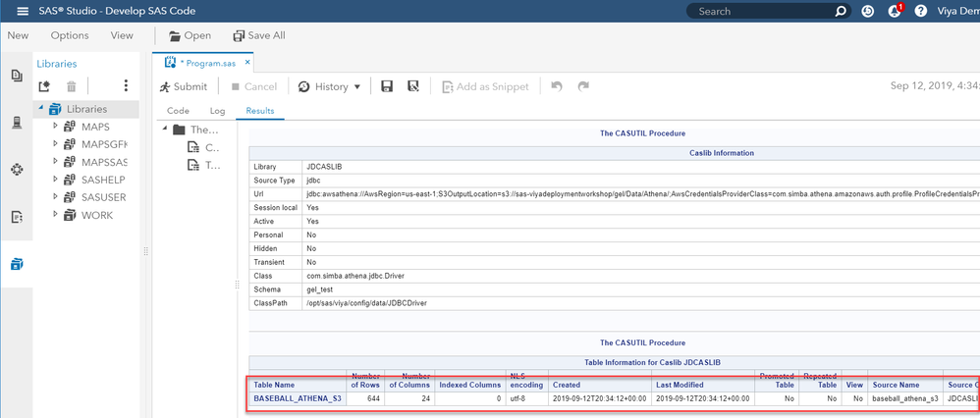Click the splitter handle beside results tree
Image resolution: width=980 pixels, height=418 pixels.
pyautogui.click(x=237, y=285)
